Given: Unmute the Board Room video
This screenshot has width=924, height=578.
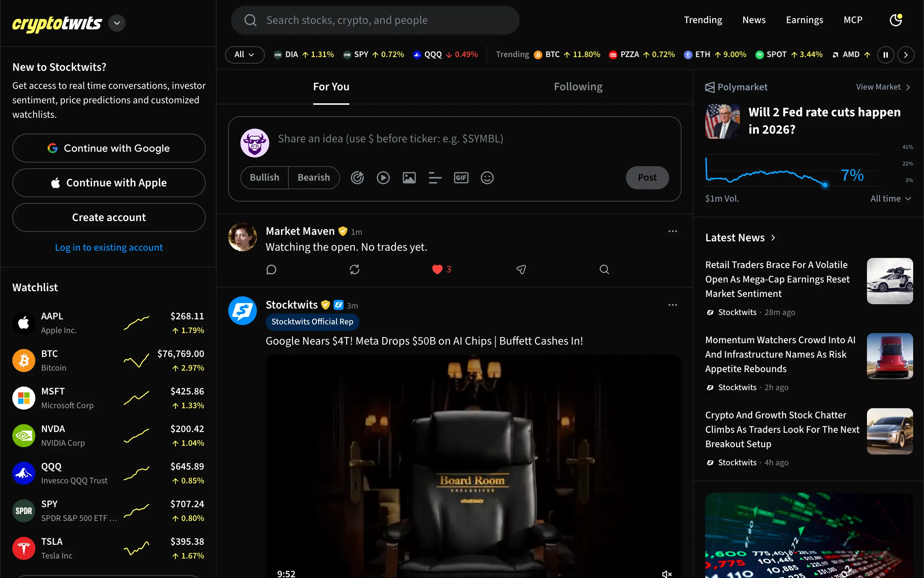Looking at the screenshot, I should click(x=667, y=573).
